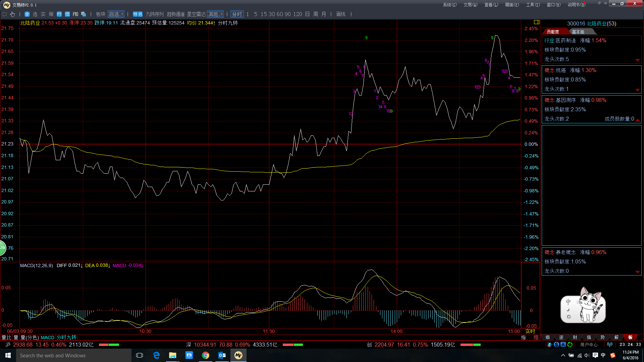The image size is (644, 362).
Task: Click the 画线 draw line button
Action: [x=341, y=14]
